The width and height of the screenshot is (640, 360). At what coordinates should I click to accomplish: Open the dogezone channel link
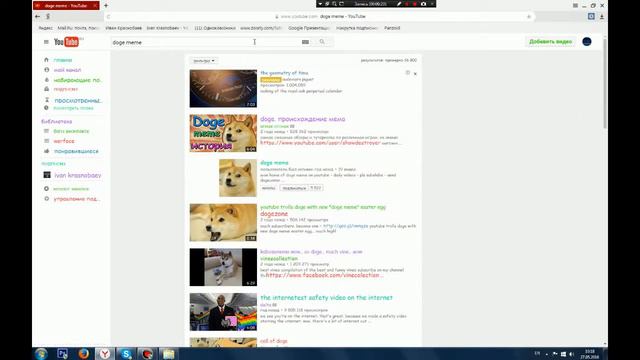pyautogui.click(x=274, y=214)
